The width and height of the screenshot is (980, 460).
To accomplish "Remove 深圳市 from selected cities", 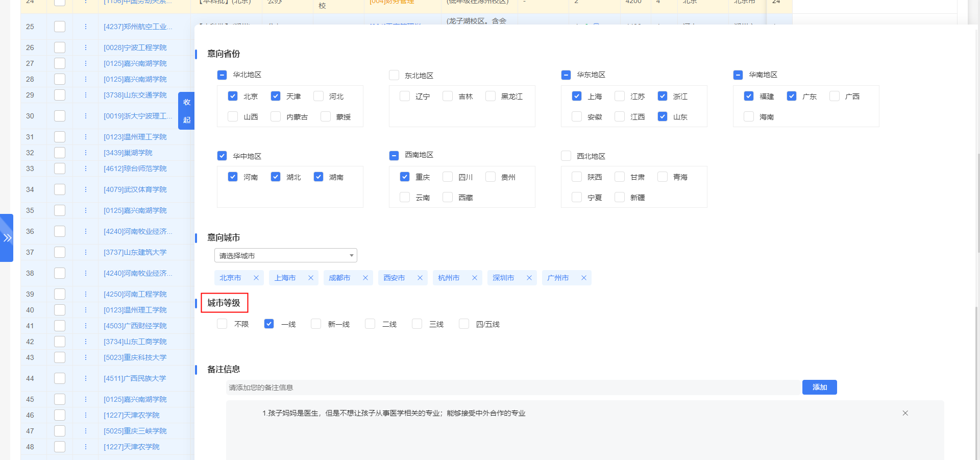I will (x=529, y=278).
